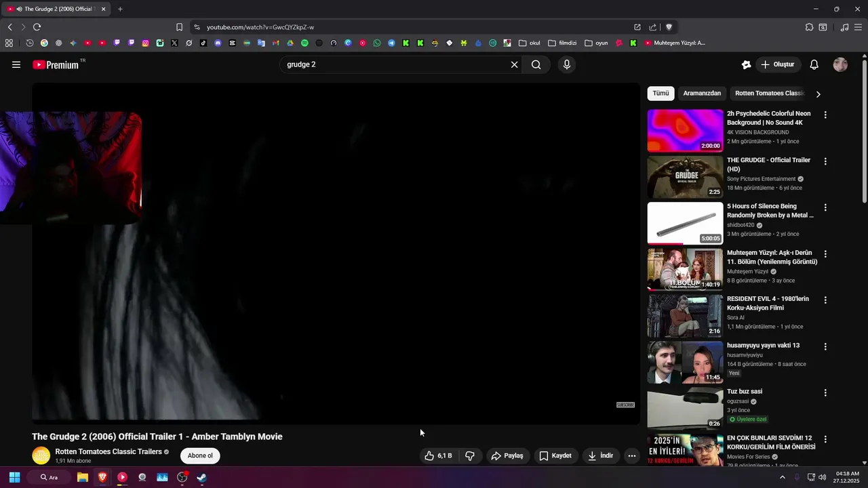Save video with Kaydet button
This screenshot has height=488, width=868.
coord(555,455)
